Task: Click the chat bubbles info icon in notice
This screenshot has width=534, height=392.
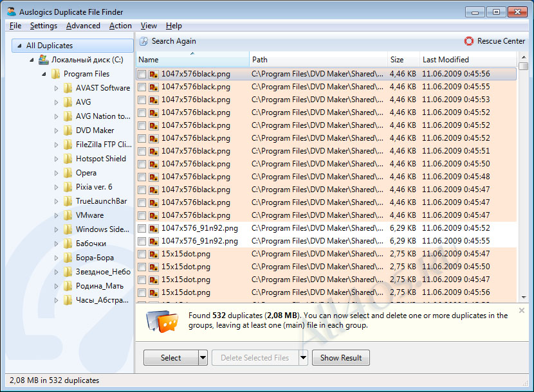Action: [x=162, y=321]
